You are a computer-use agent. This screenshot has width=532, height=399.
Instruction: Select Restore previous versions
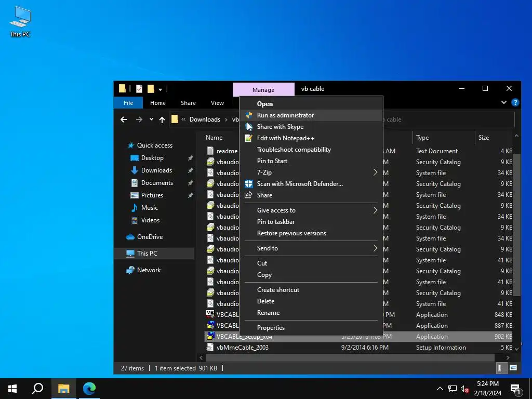coord(311,233)
